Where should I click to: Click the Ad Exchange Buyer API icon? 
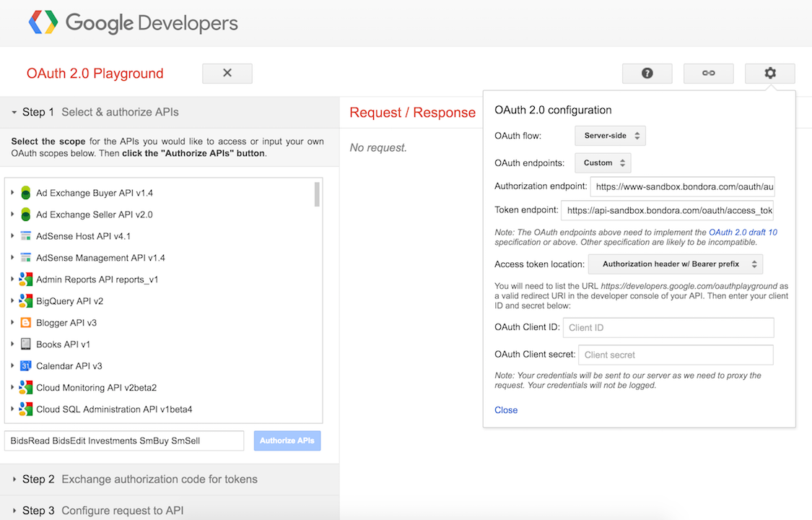tap(25, 193)
